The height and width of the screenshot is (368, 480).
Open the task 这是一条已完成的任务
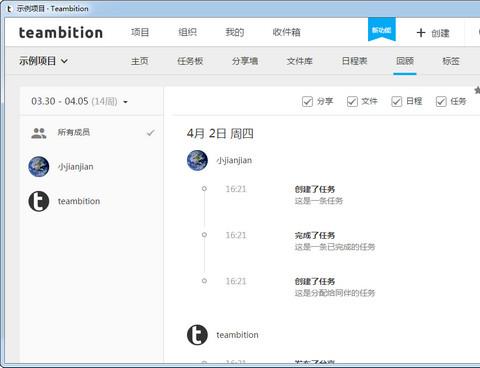[335, 247]
